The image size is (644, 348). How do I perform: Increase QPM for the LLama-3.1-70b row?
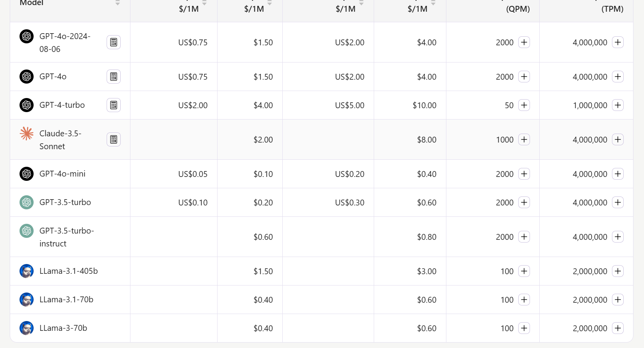(x=524, y=300)
